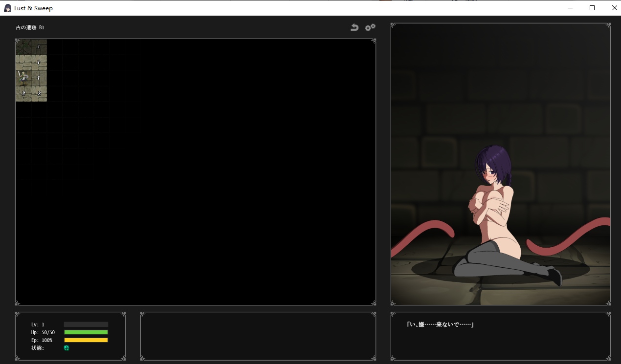Click the blank light stone tile above the swordsman
Screen dimensions: 621x364
click(23, 63)
